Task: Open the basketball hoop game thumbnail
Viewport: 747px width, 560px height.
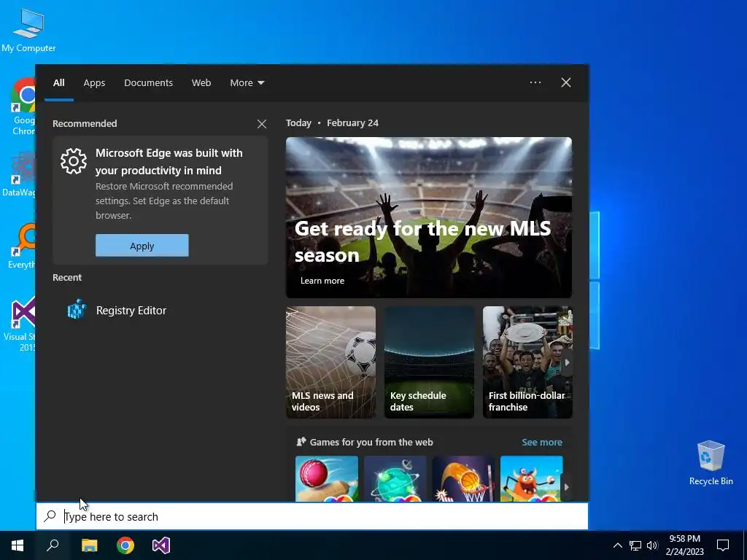Action: 463,478
